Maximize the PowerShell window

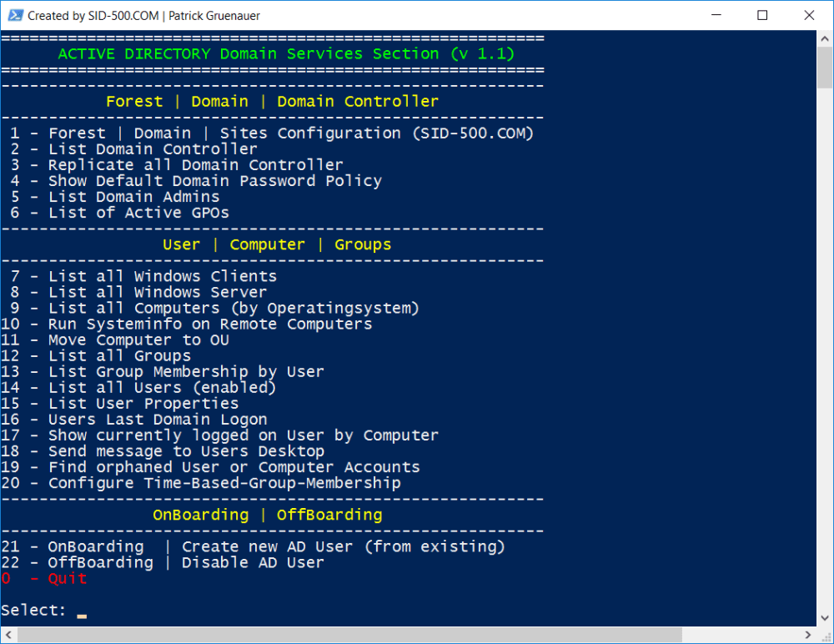[x=762, y=16]
